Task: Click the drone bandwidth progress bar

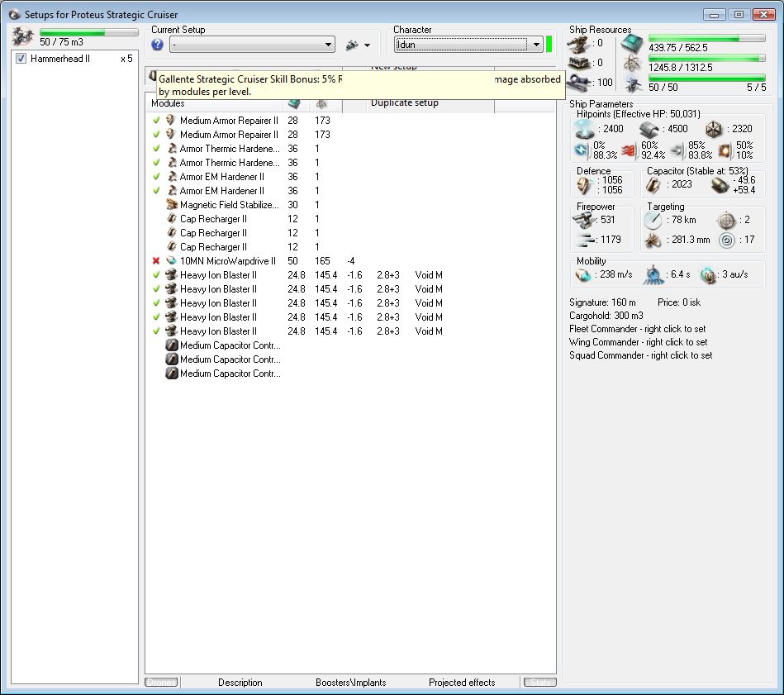Action: pyautogui.click(x=707, y=78)
